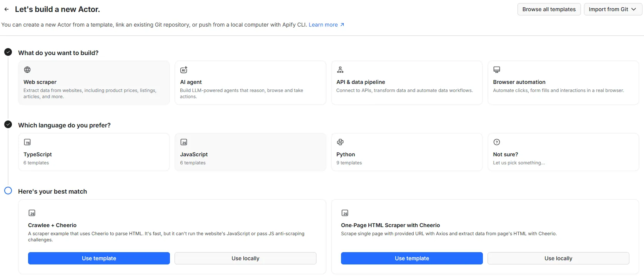The width and height of the screenshot is (644, 276).
Task: Click the empty step circle for best match
Action: tap(8, 191)
